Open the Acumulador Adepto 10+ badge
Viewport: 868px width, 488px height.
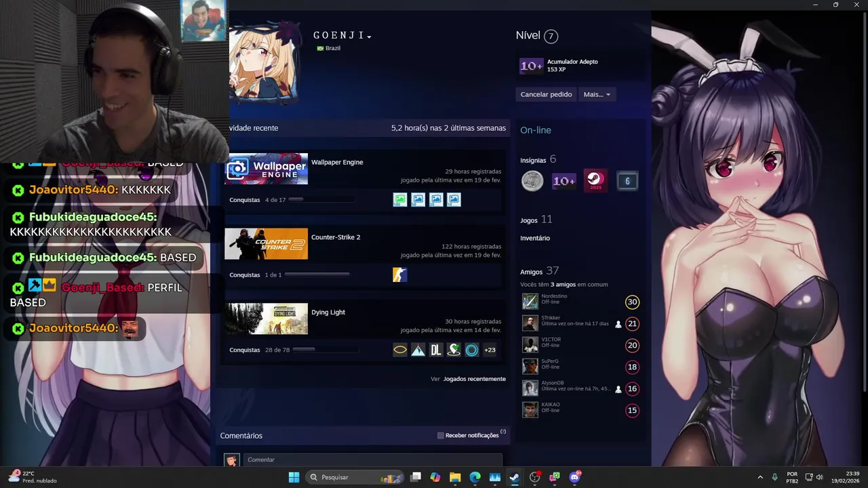[x=531, y=66]
